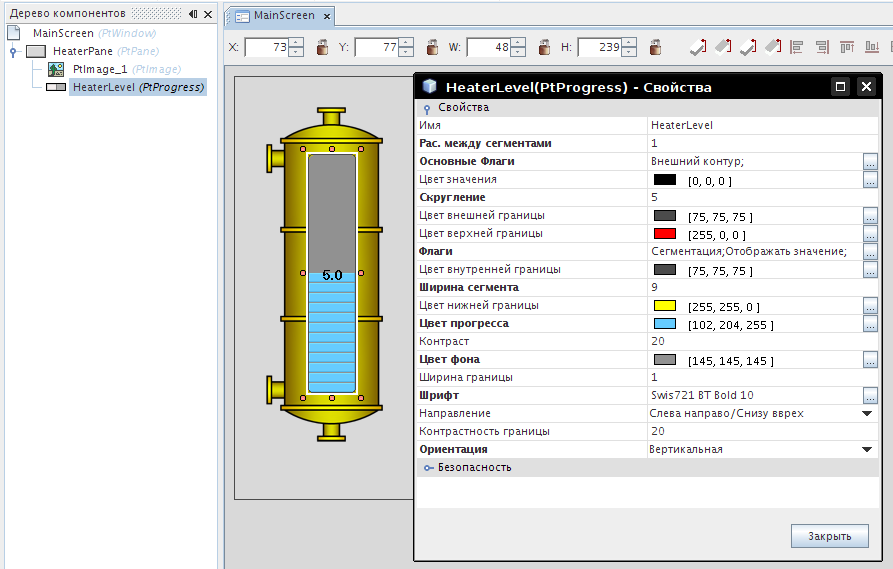This screenshot has height=569, width=893.
Task: Click the X coordinate input field
Action: point(267,47)
